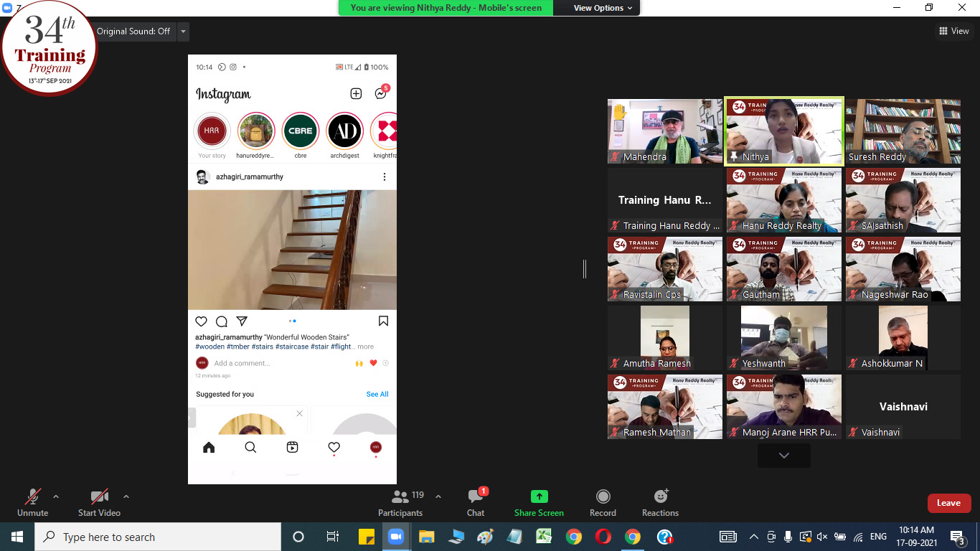Open the three-dot menu on azhagiri_ramamurthy post
The width and height of the screenshot is (980, 551).
(384, 176)
